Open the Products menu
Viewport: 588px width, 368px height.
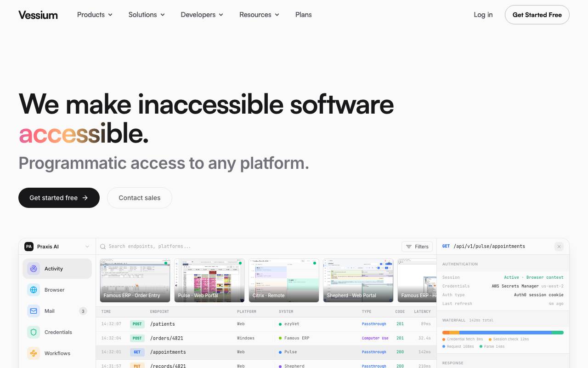pos(95,15)
